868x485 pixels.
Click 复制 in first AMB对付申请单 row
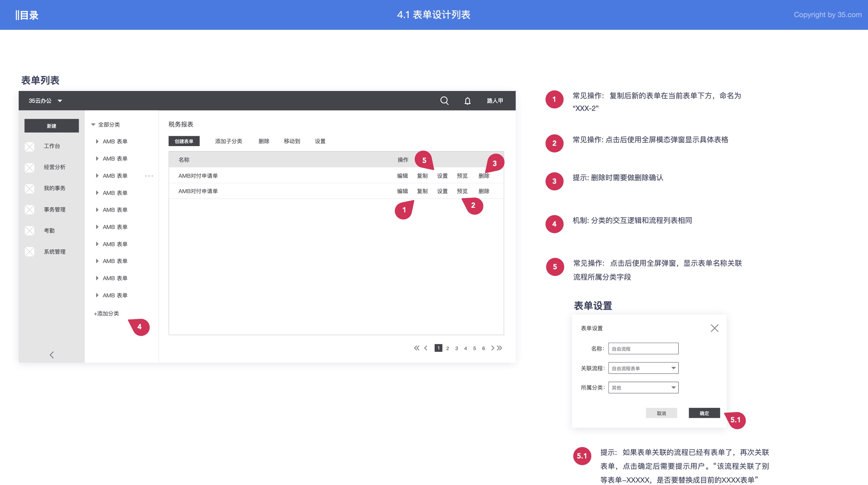point(422,176)
